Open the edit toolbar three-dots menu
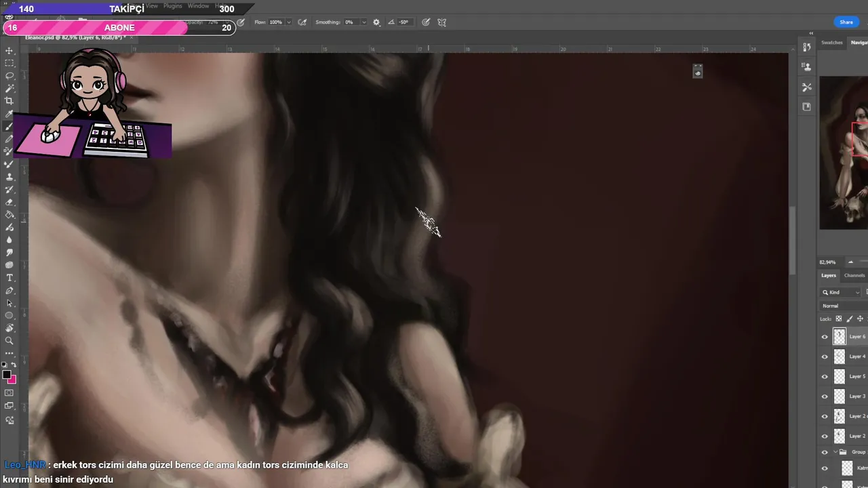Screen dimensions: 868x488 9,353
